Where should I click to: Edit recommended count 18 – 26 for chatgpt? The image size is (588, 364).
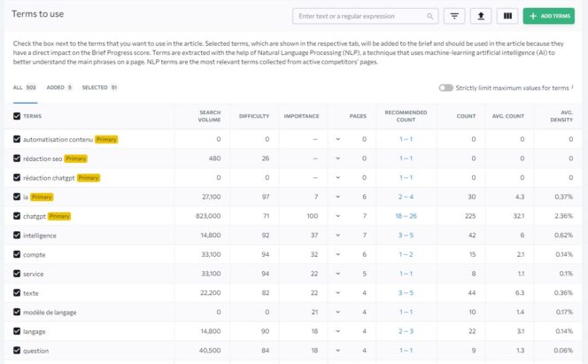point(406,216)
